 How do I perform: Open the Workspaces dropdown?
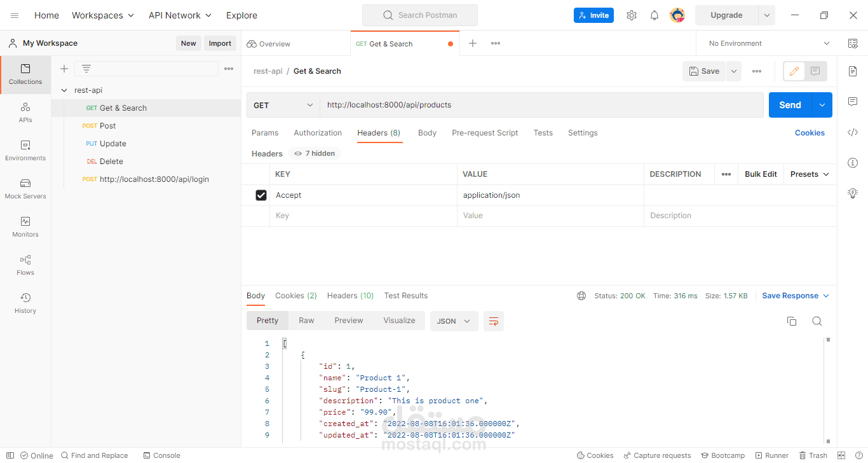coord(103,15)
